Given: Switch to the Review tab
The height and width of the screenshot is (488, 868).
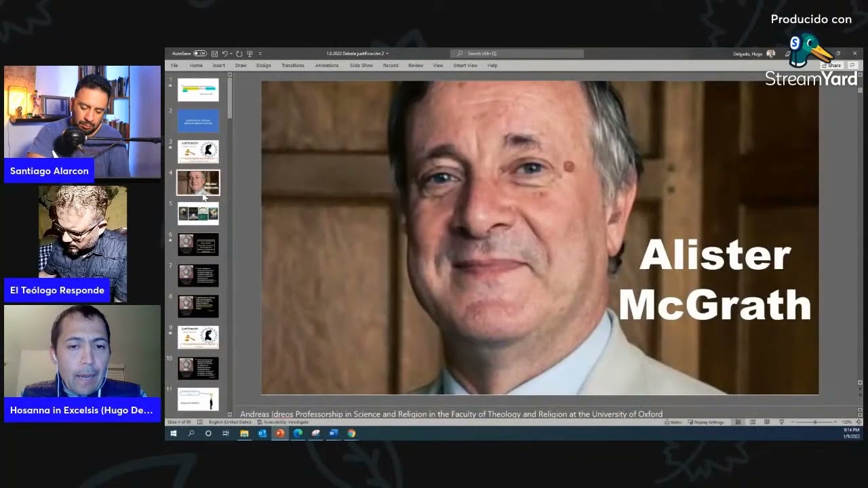Looking at the screenshot, I should [x=416, y=66].
